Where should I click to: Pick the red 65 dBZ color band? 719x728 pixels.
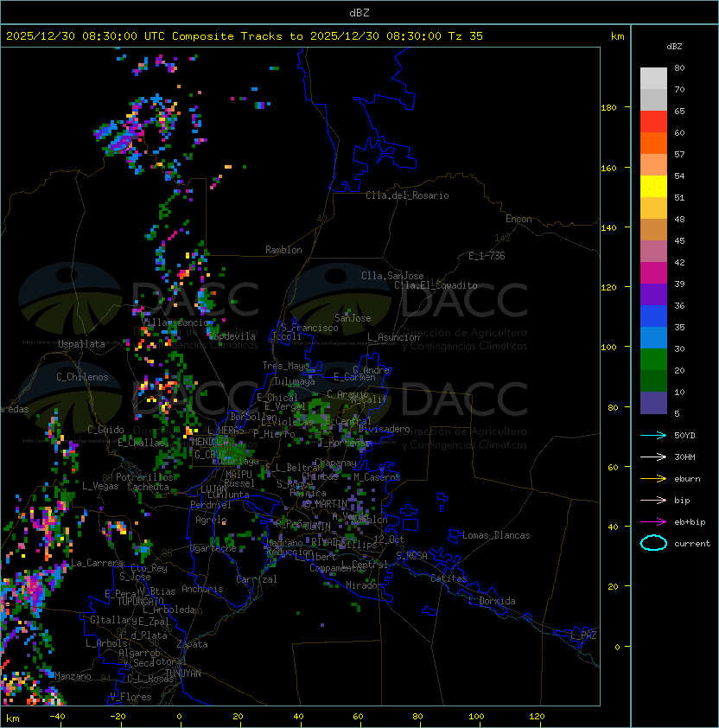coord(653,121)
